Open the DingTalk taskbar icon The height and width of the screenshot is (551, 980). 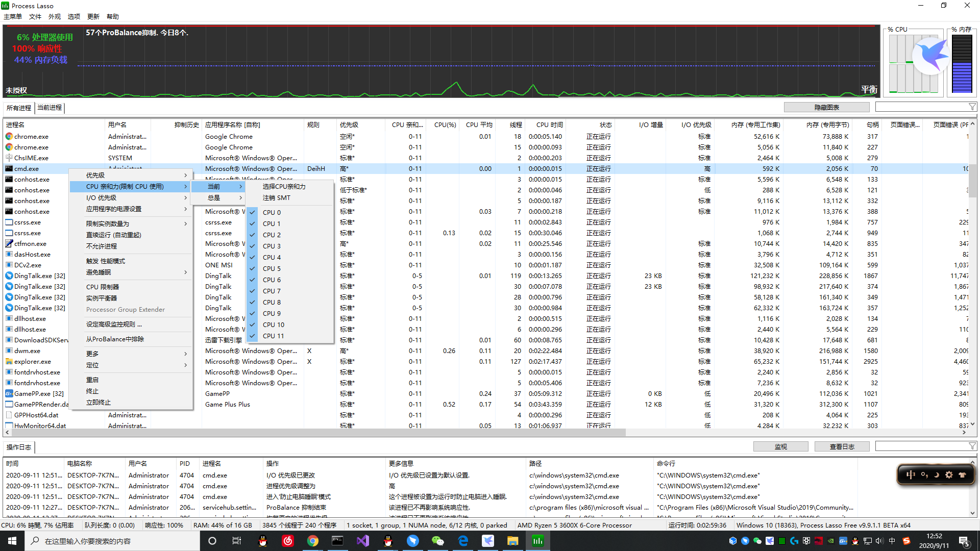pyautogui.click(x=413, y=541)
